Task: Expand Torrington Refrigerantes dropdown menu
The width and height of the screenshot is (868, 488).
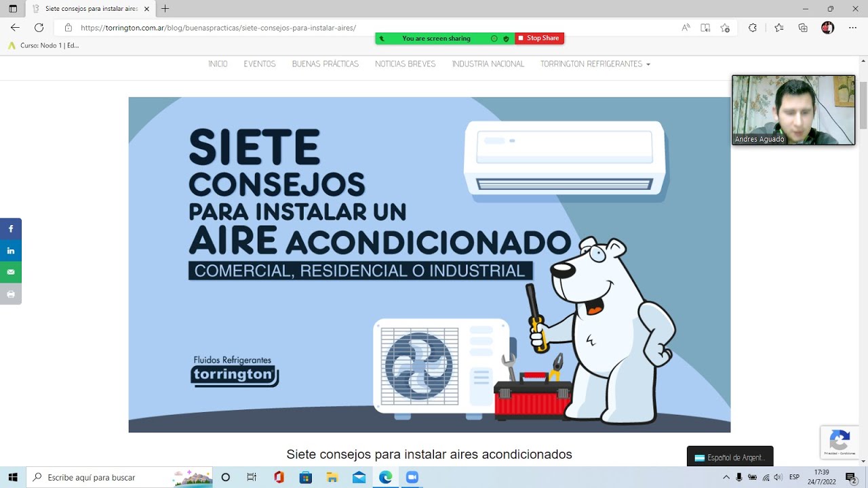Action: pos(595,64)
